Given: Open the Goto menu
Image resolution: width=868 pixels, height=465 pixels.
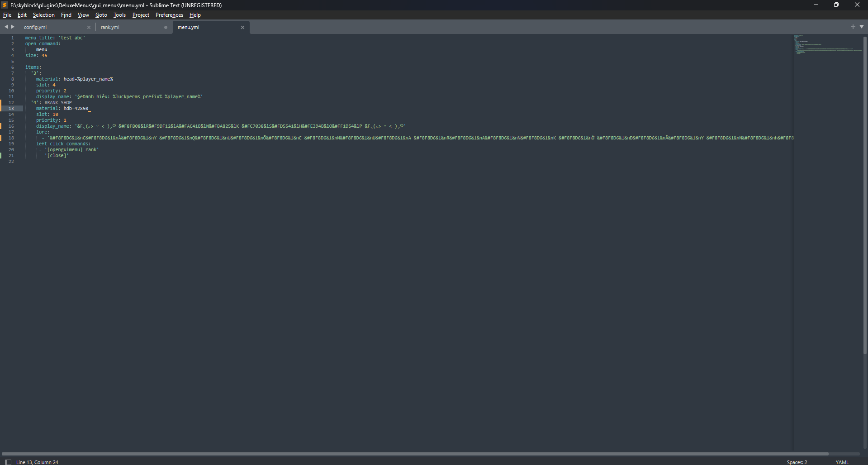Looking at the screenshot, I should click(x=101, y=15).
